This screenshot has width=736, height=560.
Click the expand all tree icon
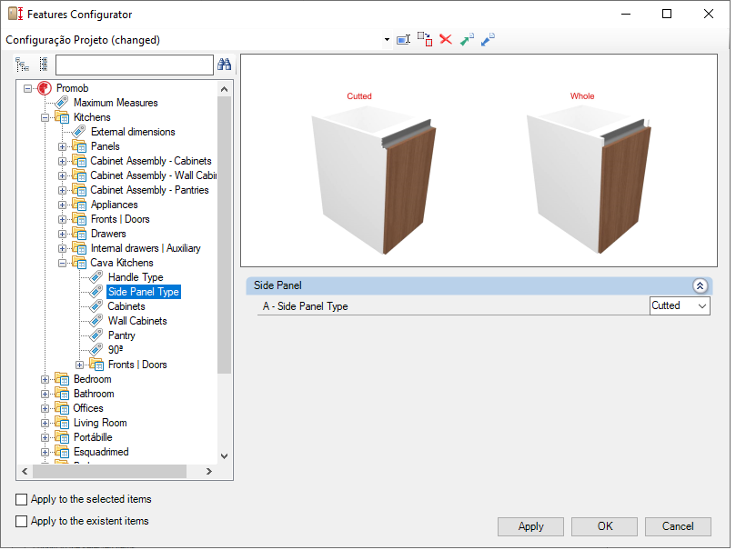point(22,65)
